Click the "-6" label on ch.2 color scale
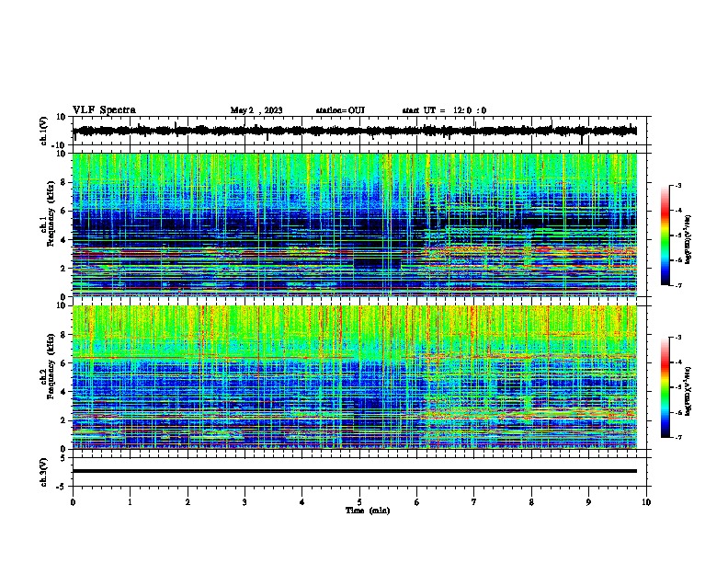The width and height of the screenshot is (728, 563). 677,412
